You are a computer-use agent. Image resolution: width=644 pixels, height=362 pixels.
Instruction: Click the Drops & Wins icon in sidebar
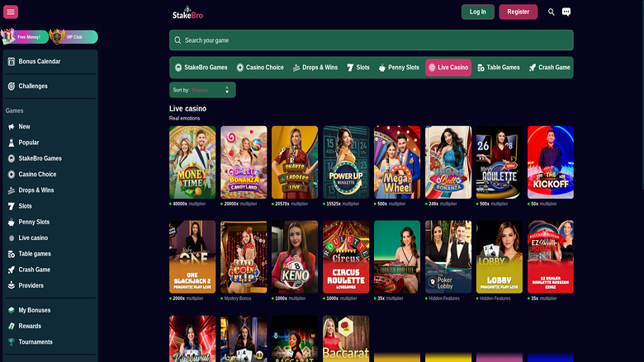pyautogui.click(x=11, y=190)
